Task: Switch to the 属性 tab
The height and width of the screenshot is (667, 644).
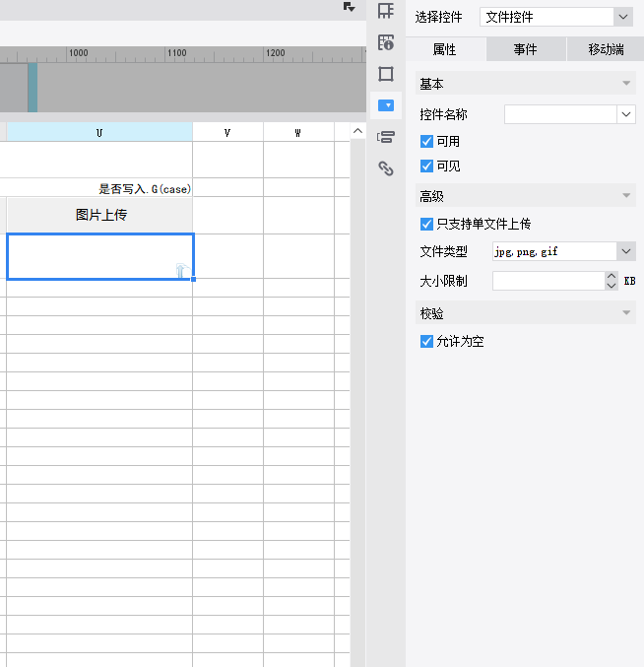Action: (x=445, y=49)
